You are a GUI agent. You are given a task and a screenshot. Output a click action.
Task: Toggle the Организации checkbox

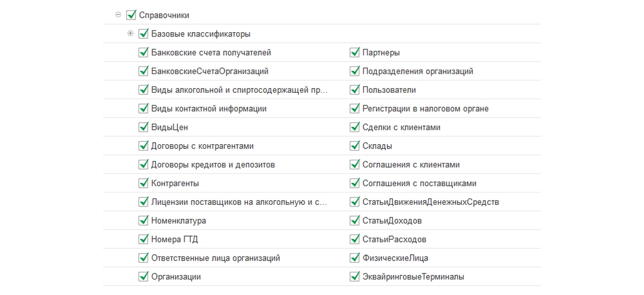pos(143,277)
